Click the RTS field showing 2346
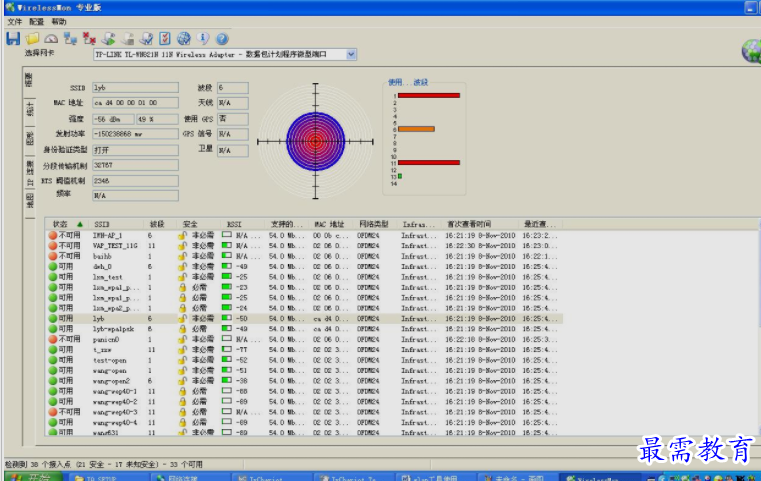The image size is (761, 481). tap(135, 181)
